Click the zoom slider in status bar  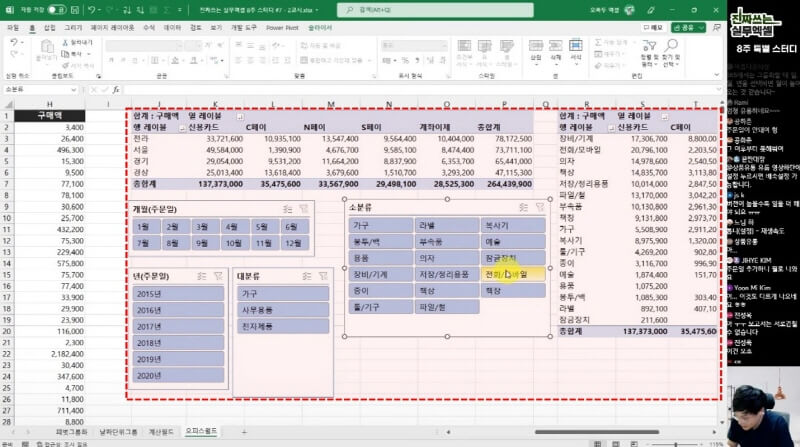click(x=676, y=444)
